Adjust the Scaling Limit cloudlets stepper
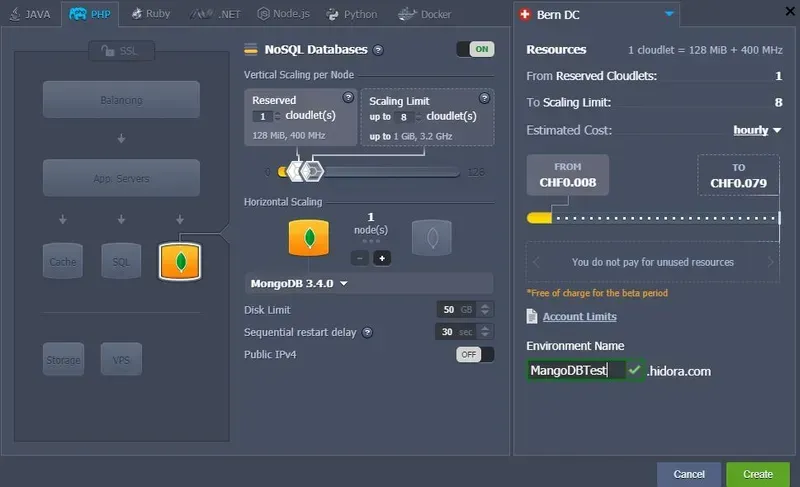This screenshot has height=487, width=800. click(x=418, y=117)
